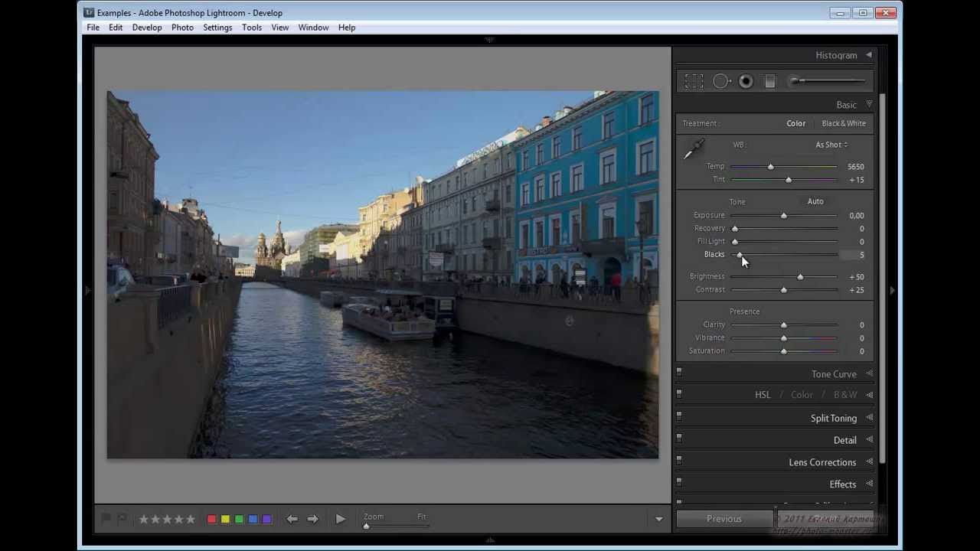980x551 pixels.
Task: Click the Brightness slider handle
Action: click(x=800, y=277)
